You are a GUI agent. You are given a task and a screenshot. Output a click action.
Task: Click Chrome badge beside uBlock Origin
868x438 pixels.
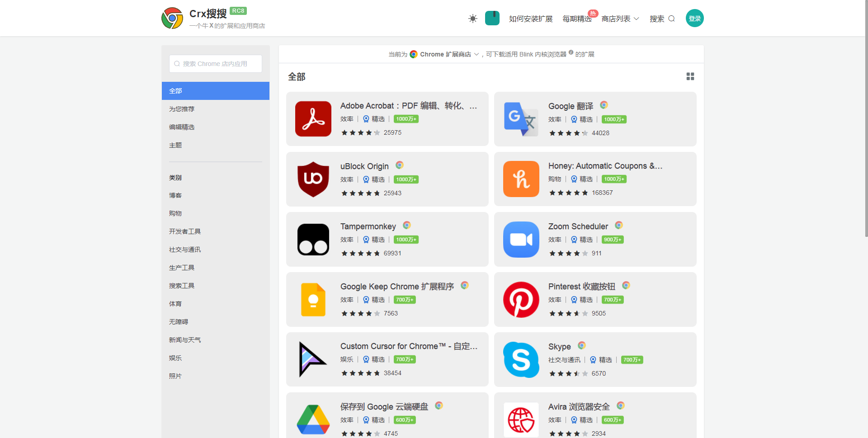tap(400, 165)
